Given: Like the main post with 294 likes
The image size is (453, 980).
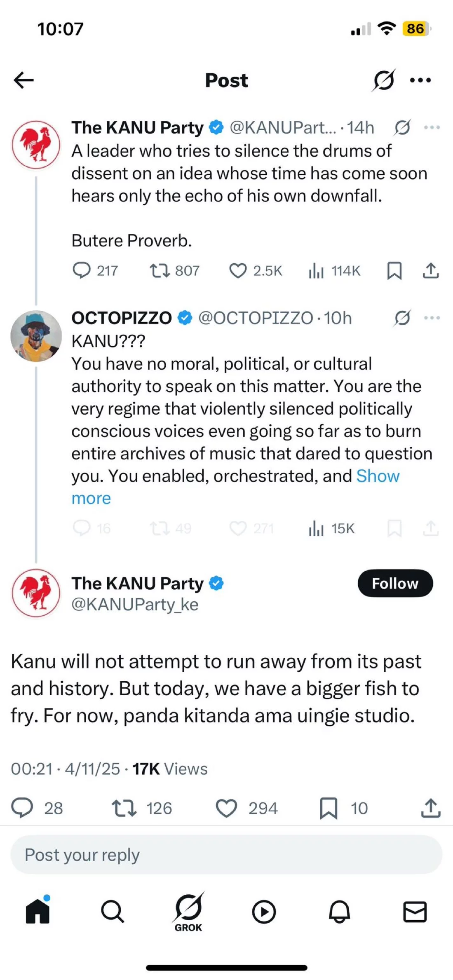Looking at the screenshot, I should click(x=227, y=808).
